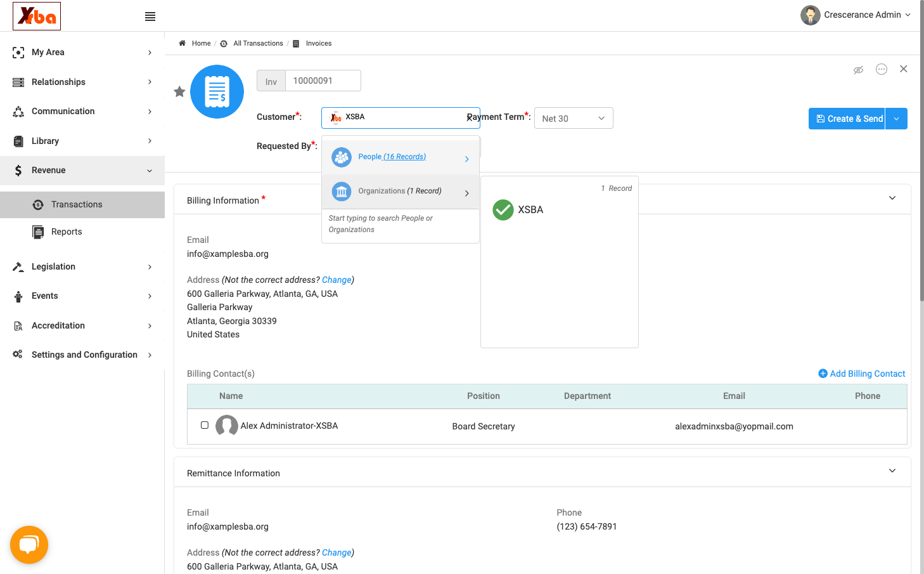Open the Payment Term Net 30 dropdown
The image size is (924, 574).
pyautogui.click(x=574, y=118)
